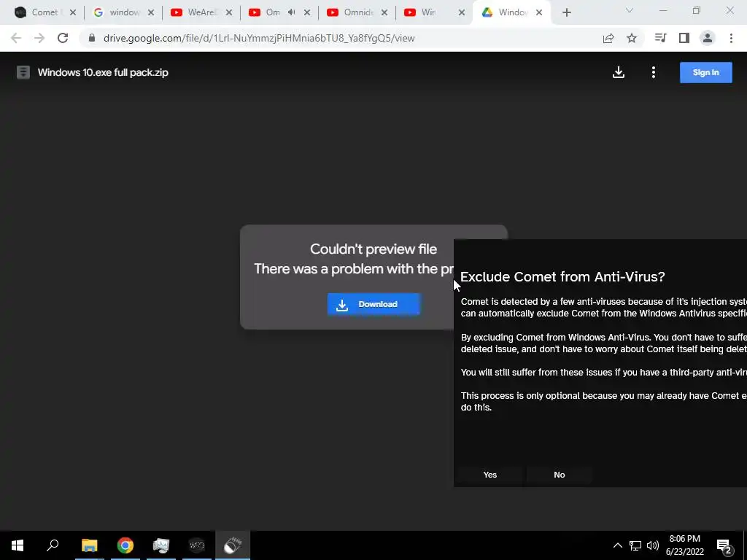Click the blue Download button
The height and width of the screenshot is (560, 747).
click(373, 304)
